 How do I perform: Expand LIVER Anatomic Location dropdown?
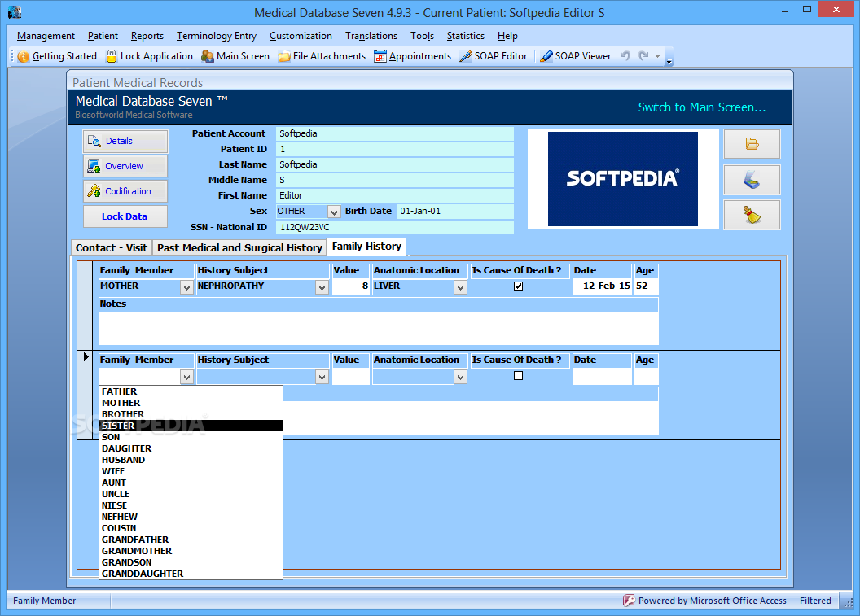click(460, 287)
